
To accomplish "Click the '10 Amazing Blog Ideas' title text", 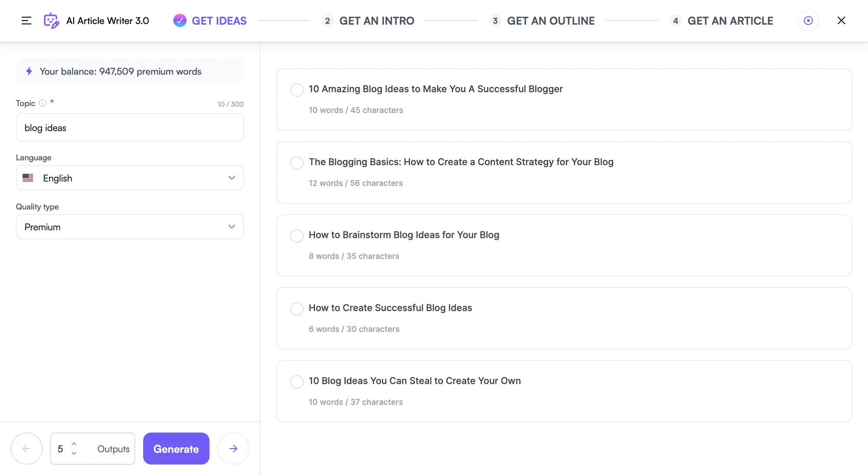I will click(x=436, y=89).
